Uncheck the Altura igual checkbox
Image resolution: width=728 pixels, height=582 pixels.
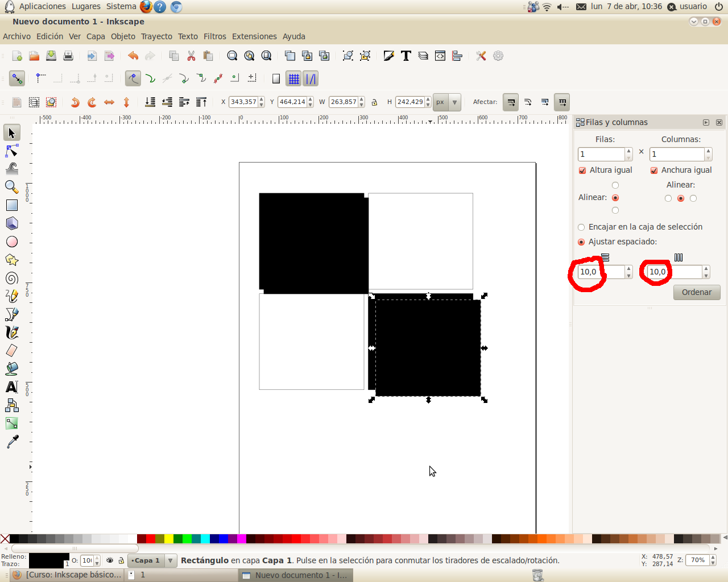click(582, 170)
